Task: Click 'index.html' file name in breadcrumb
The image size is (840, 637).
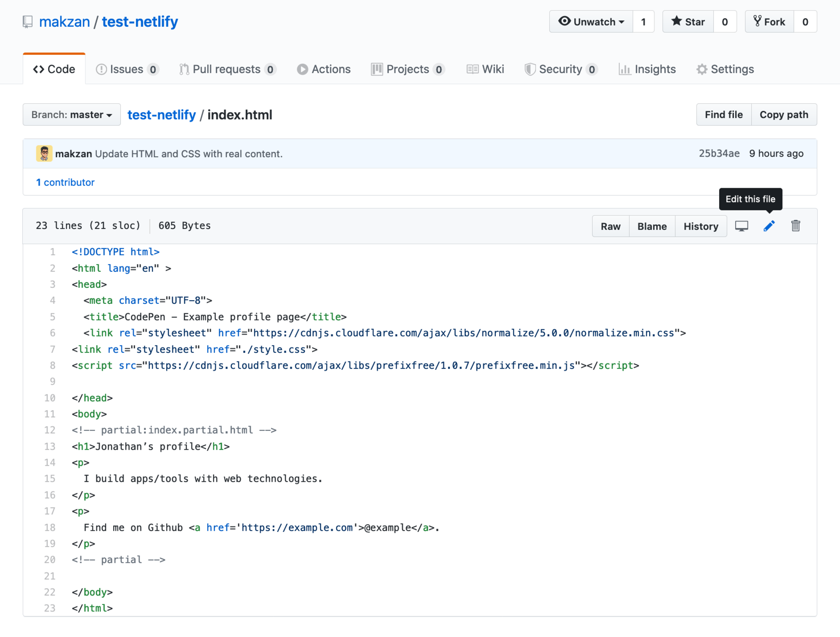Action: click(x=240, y=115)
